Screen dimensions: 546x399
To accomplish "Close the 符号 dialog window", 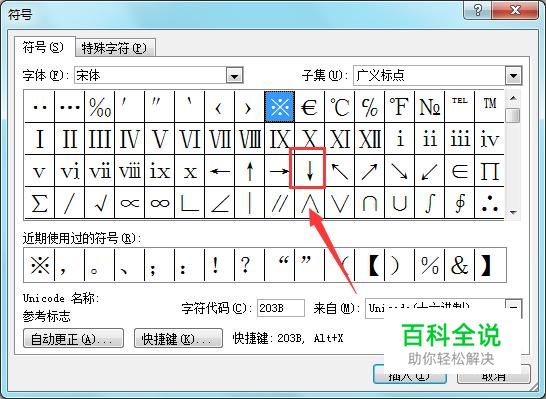I will pyautogui.click(x=515, y=10).
